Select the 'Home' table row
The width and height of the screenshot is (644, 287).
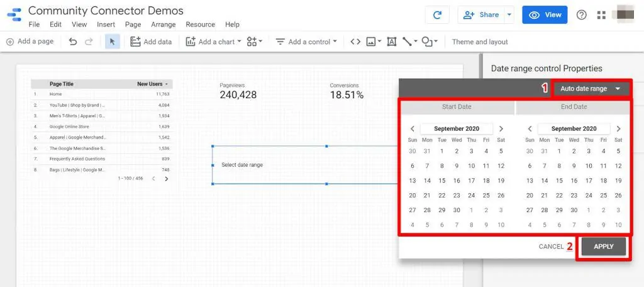point(102,94)
